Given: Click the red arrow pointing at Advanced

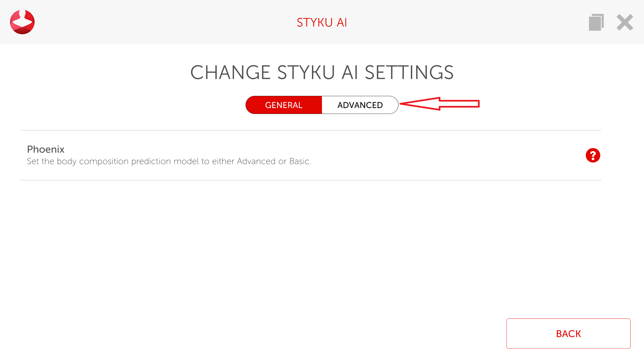Looking at the screenshot, I should (439, 104).
